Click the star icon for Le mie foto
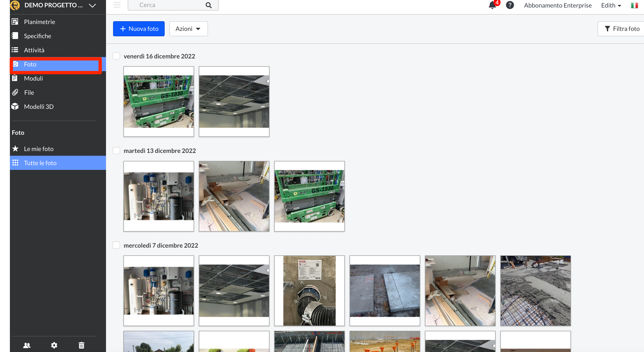 point(15,149)
